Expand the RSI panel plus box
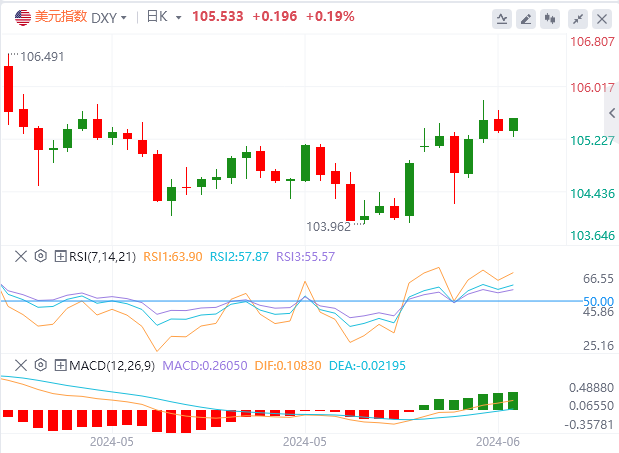 [60, 256]
